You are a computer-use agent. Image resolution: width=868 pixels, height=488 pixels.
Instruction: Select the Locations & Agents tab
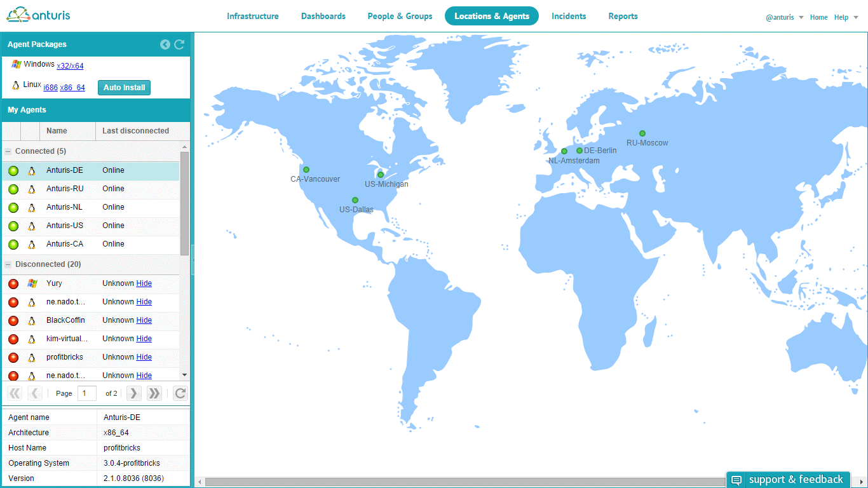(x=492, y=17)
